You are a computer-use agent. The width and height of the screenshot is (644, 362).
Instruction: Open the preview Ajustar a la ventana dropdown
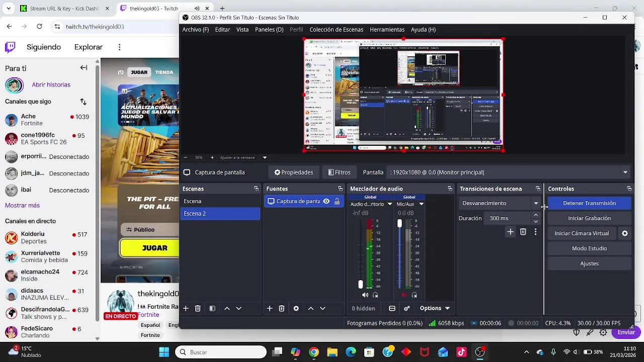(x=265, y=157)
